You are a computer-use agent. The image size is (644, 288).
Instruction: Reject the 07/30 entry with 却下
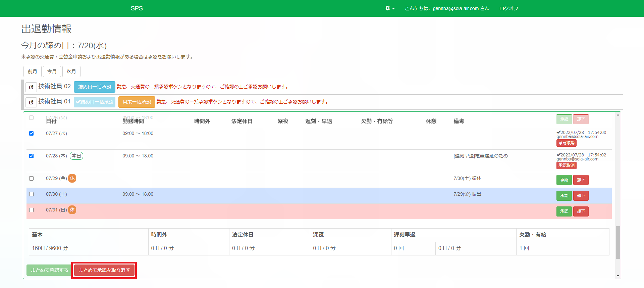click(x=581, y=196)
